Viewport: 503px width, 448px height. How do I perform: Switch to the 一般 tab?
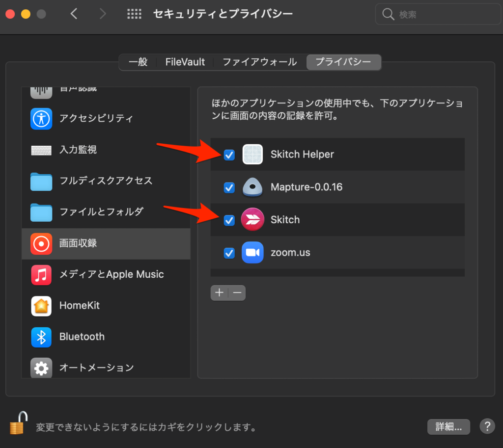tap(138, 62)
